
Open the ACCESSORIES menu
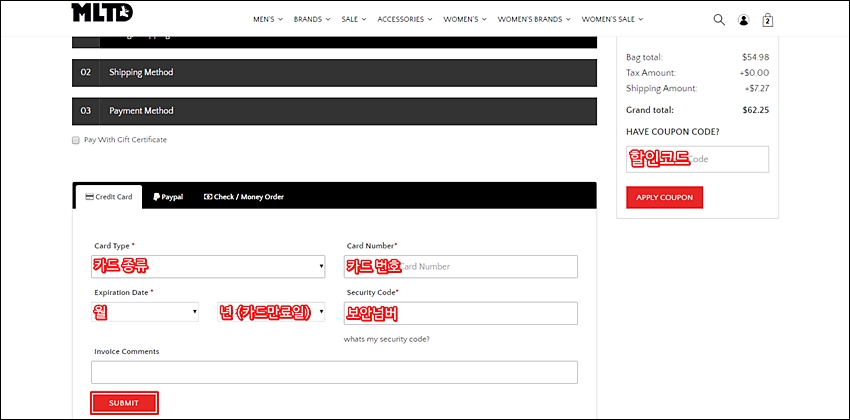[x=405, y=19]
